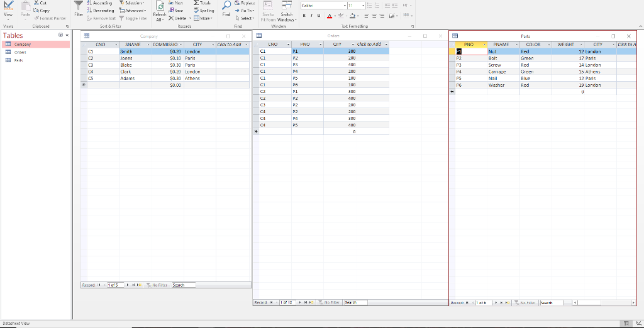Open the Orders table in navigation pane
This screenshot has height=328, width=644.
36,52
